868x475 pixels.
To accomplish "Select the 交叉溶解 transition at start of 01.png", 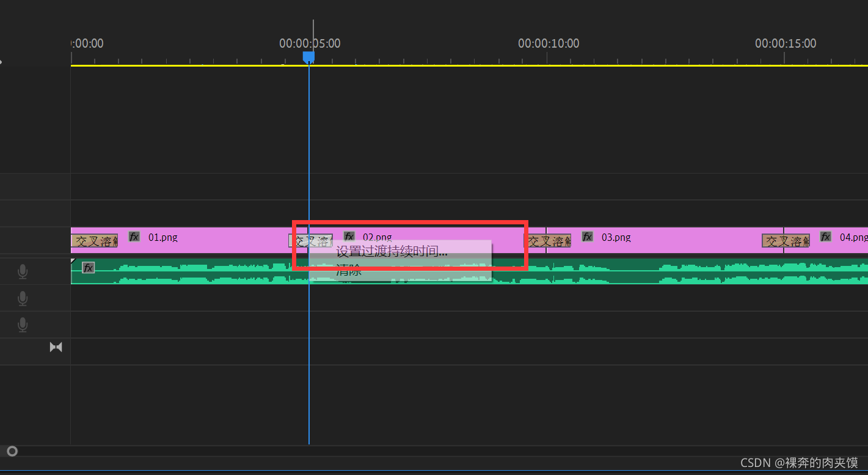I will [94, 241].
